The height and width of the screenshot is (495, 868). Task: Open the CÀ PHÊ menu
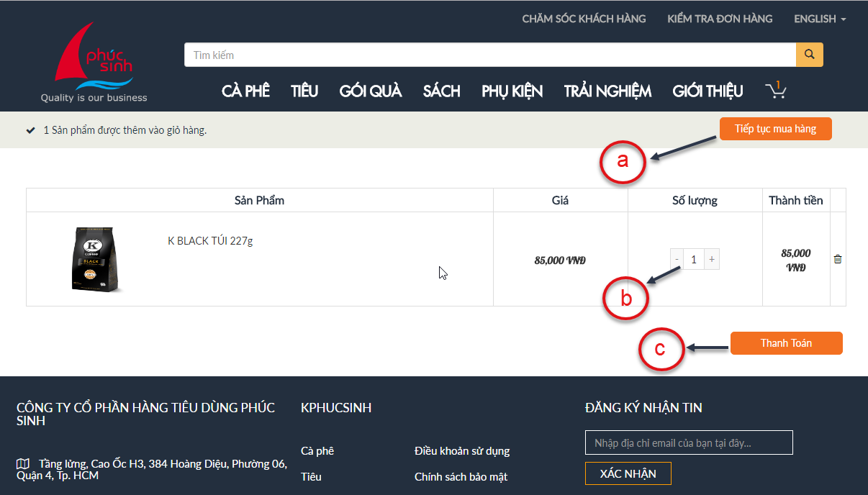tap(245, 91)
